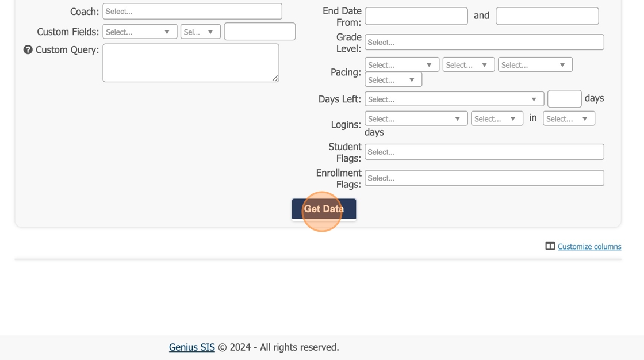Open the first Logins dropdown

(x=416, y=119)
